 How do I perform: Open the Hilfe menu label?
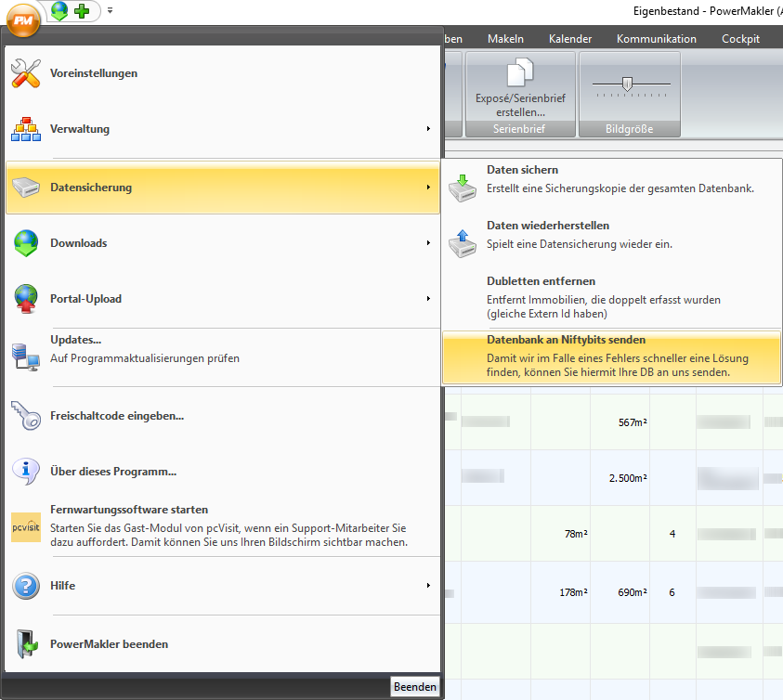click(x=62, y=586)
